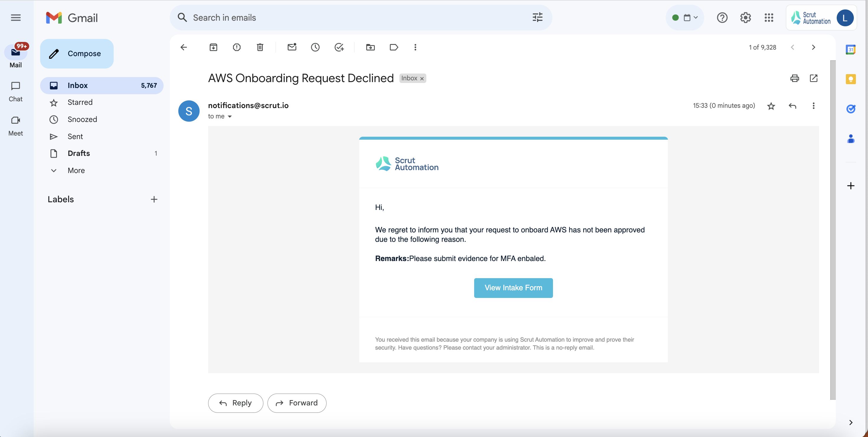
Task: Create new label with plus icon
Action: pos(154,200)
